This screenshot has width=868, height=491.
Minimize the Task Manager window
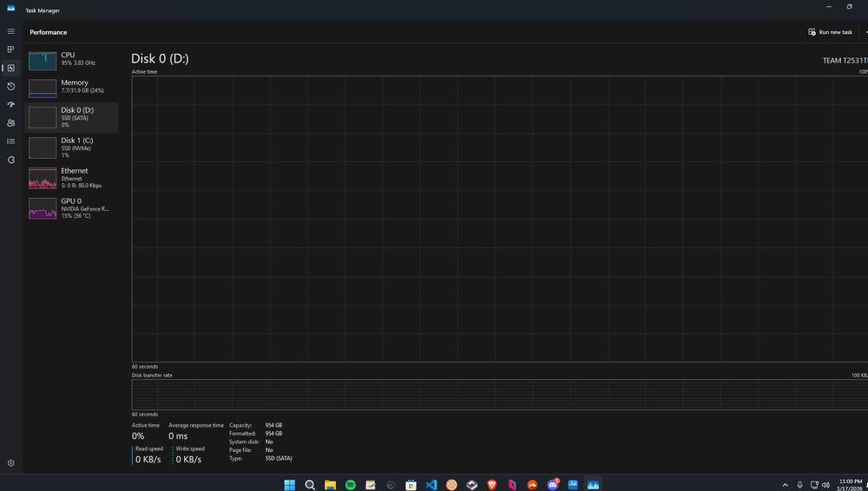[x=829, y=7]
